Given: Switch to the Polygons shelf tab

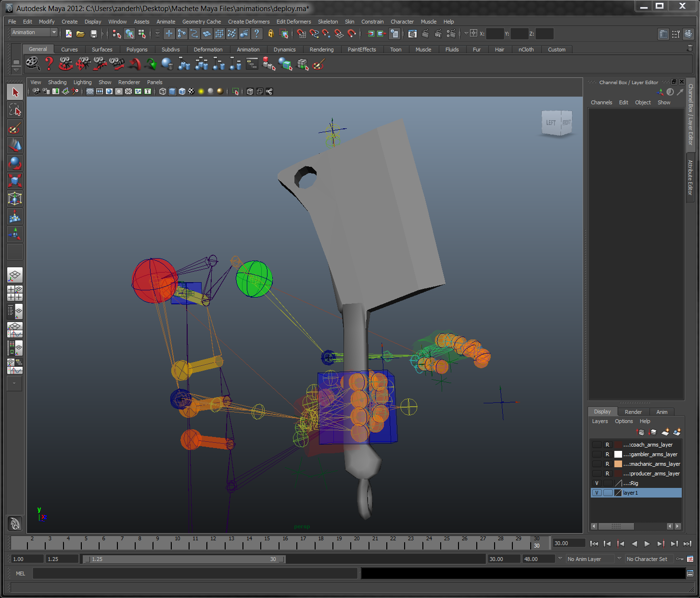Looking at the screenshot, I should (137, 50).
